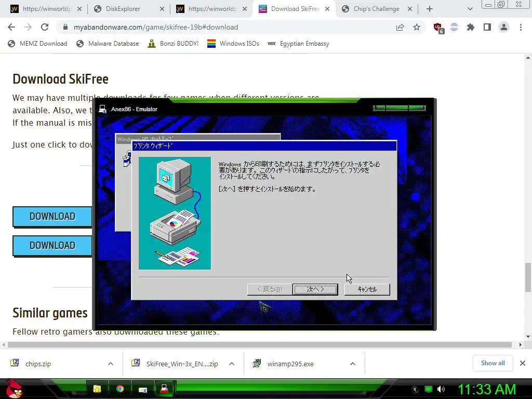
Task: Expand the SkiFree zip download options chevron
Action: (232, 364)
